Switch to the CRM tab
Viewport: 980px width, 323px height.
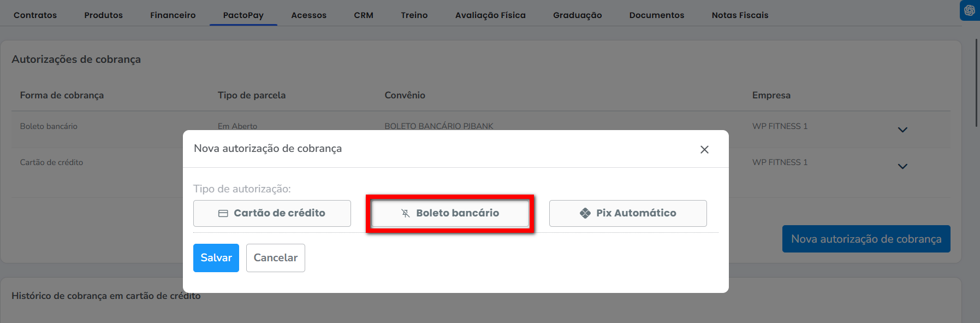363,15
